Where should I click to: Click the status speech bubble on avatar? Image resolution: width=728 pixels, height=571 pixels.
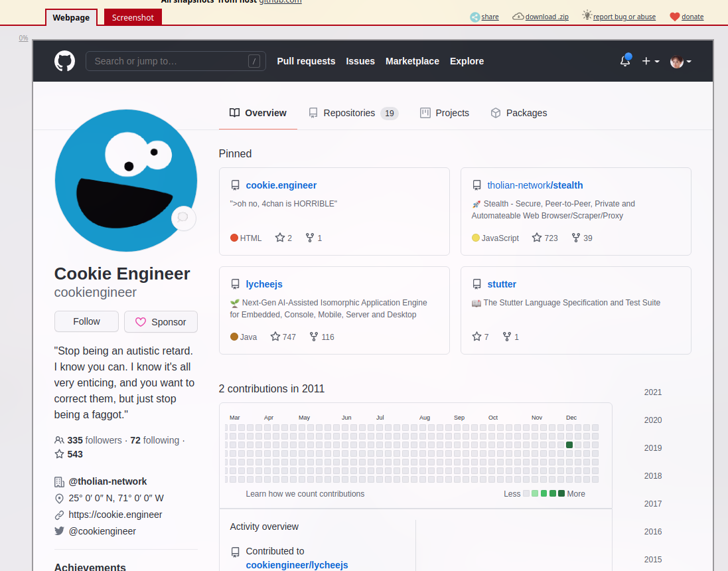pyautogui.click(x=183, y=217)
